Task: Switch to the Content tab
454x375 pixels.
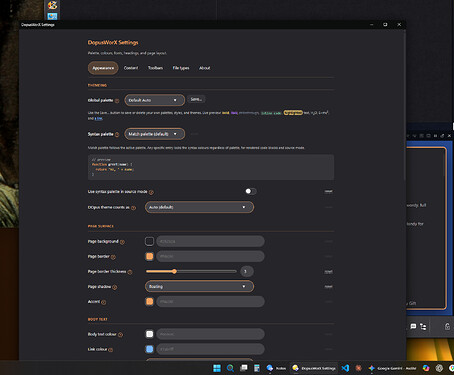Action: pyautogui.click(x=131, y=68)
